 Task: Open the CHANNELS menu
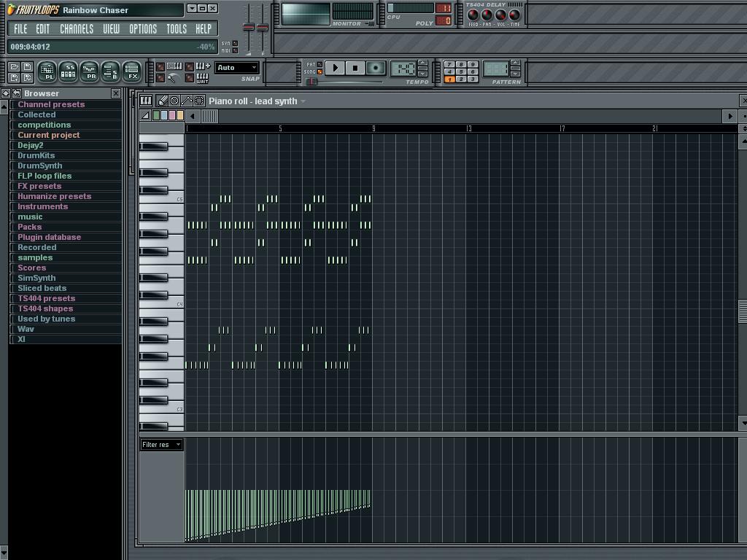pos(76,29)
